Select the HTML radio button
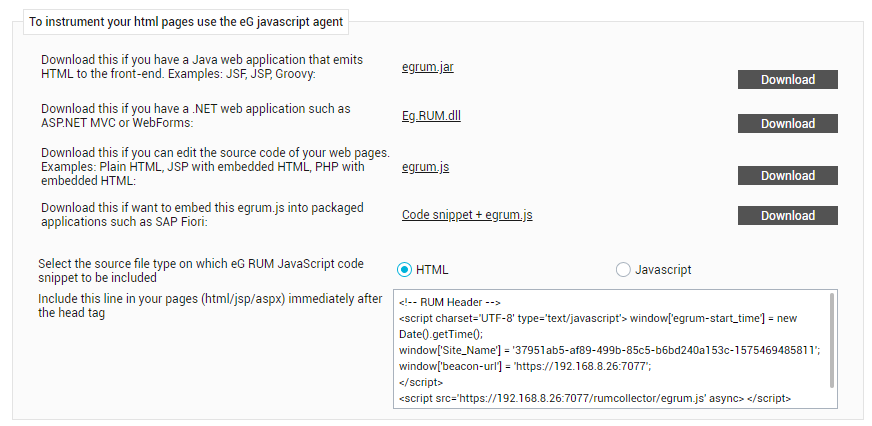Image resolution: width=872 pixels, height=426 pixels. [404, 270]
